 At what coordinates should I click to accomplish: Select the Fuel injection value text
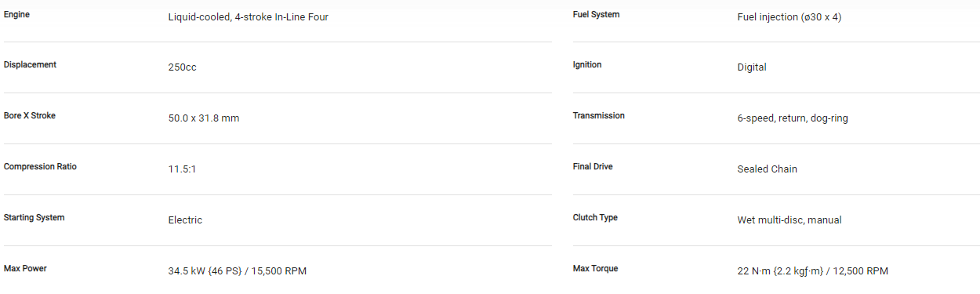pyautogui.click(x=789, y=16)
